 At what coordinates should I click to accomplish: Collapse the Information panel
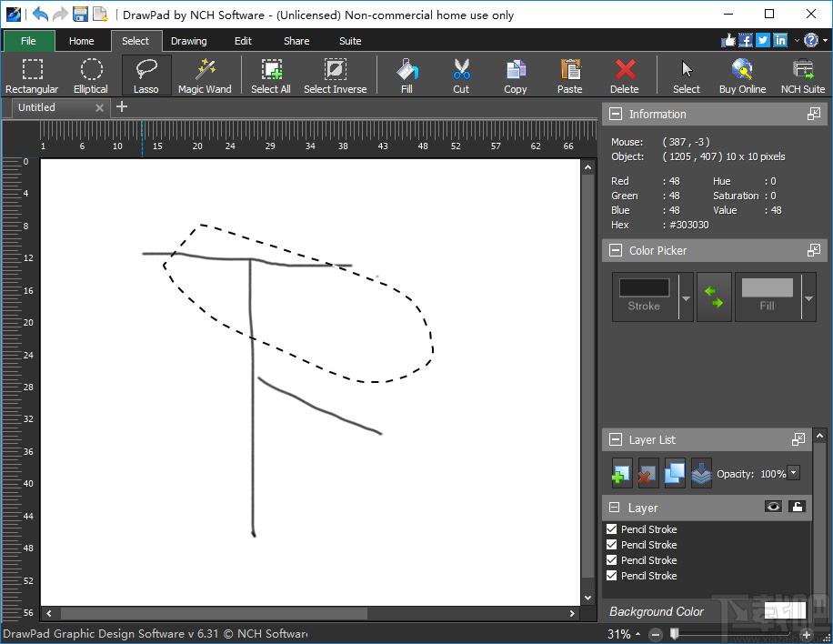coord(615,114)
